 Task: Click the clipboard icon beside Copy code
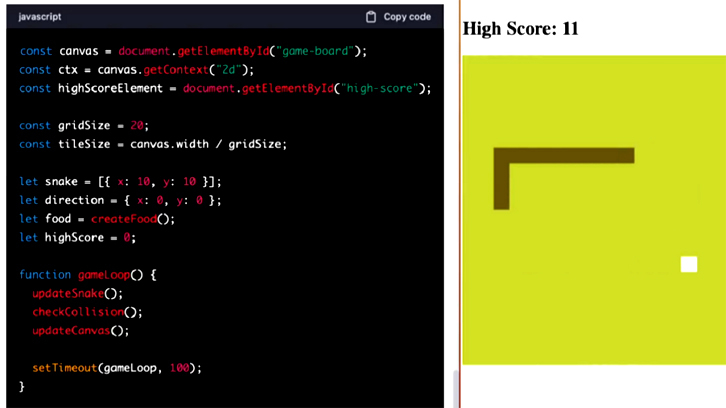coord(371,17)
